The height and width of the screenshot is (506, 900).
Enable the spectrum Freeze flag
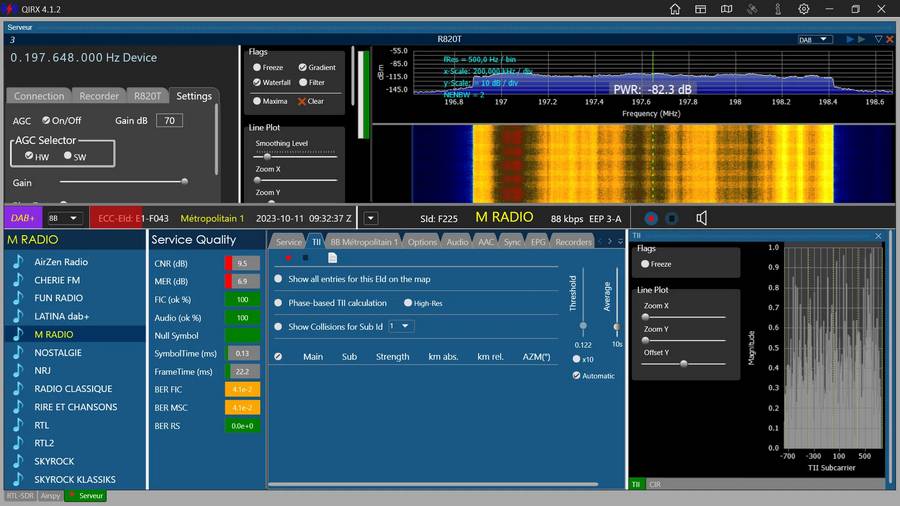point(268,68)
